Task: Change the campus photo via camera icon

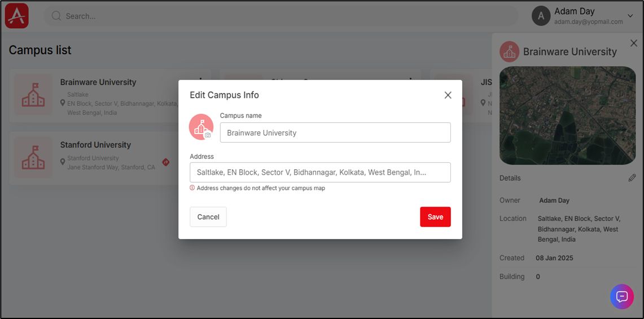Action: 208,135
